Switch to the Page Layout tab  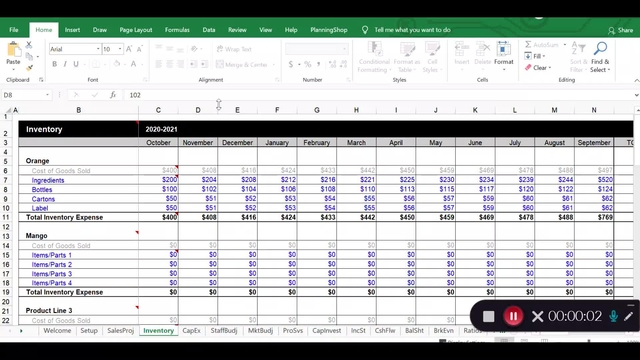(x=136, y=30)
